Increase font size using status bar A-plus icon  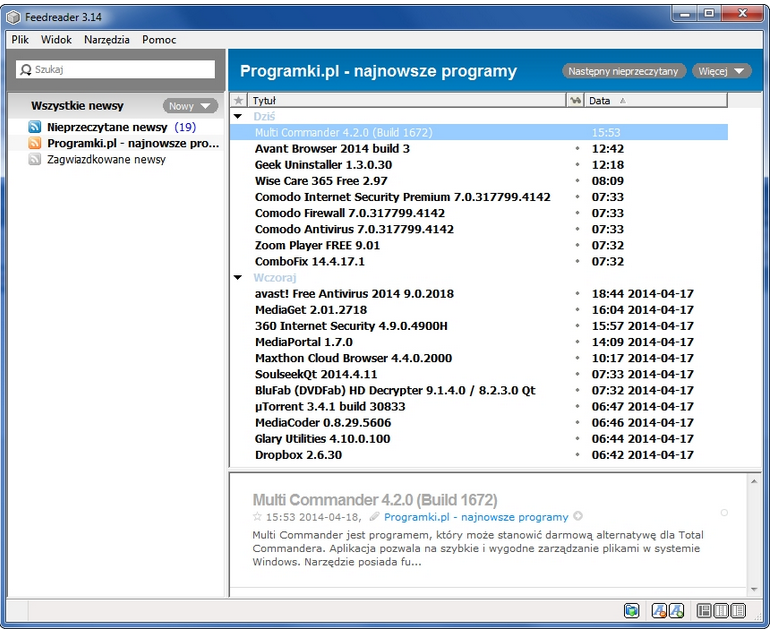[676, 611]
